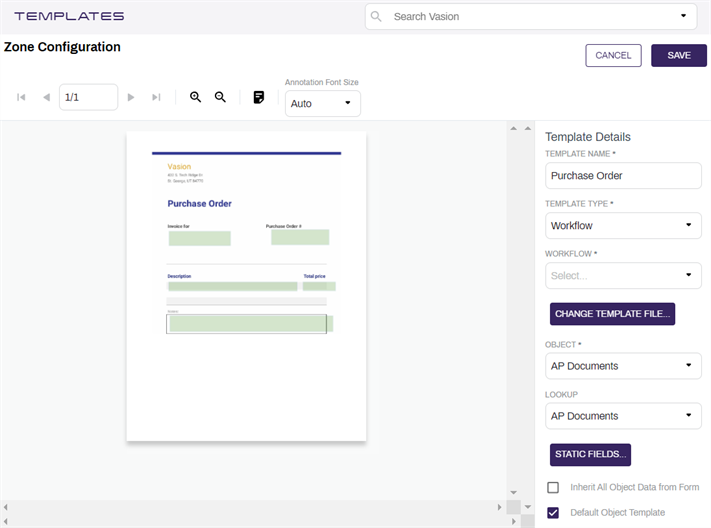Click the upper horizontal scrollbar's right arrow
Screen dimensions: 711x528
pyautogui.click(x=499, y=507)
